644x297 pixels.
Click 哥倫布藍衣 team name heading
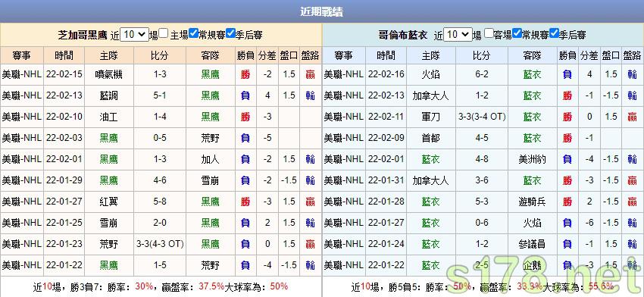point(403,35)
